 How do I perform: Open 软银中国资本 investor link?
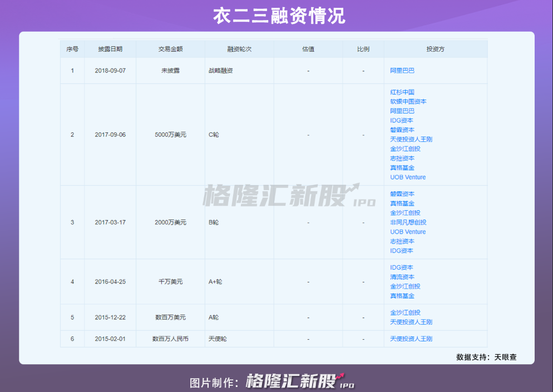click(x=408, y=102)
